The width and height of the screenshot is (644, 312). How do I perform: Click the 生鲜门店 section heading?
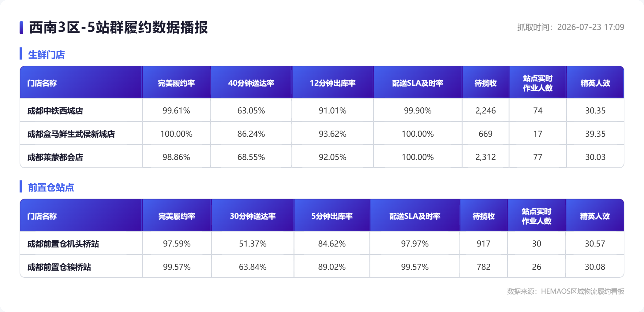(x=47, y=55)
